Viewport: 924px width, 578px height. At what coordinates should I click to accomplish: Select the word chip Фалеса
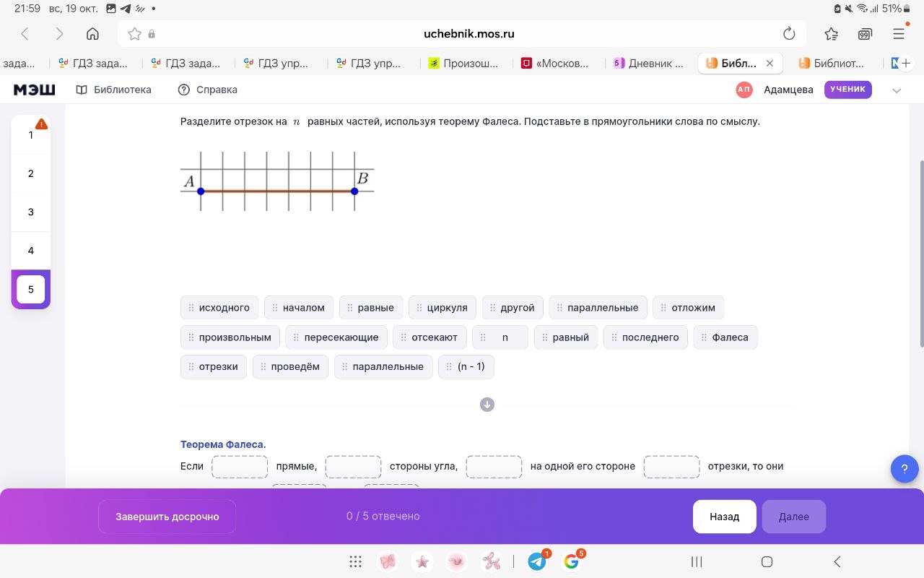pyautogui.click(x=725, y=337)
